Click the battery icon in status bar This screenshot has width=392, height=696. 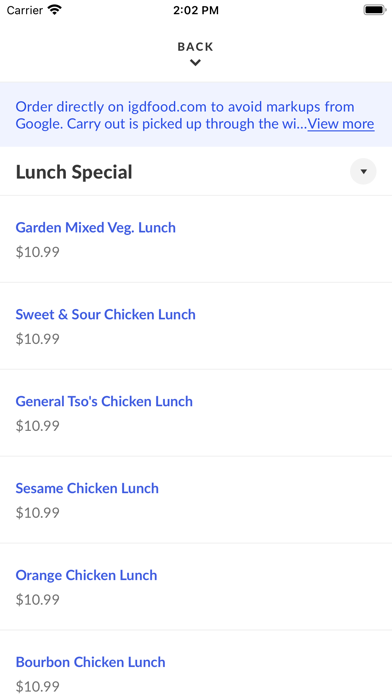[375, 10]
